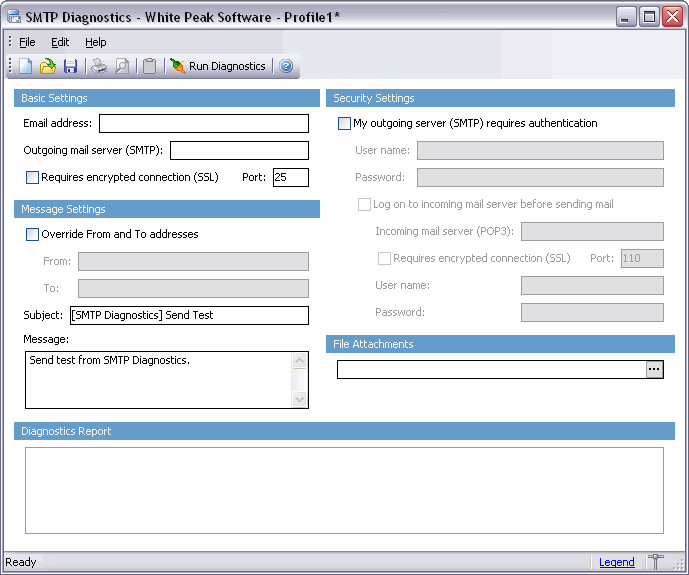
Task: Open print preview toolbar icon
Action: (122, 66)
